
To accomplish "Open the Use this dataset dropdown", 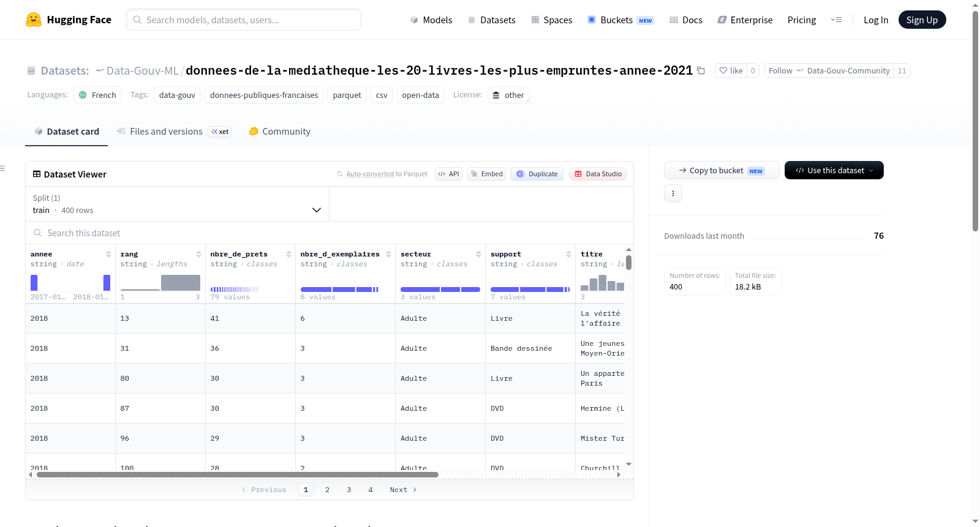I will 834,170.
